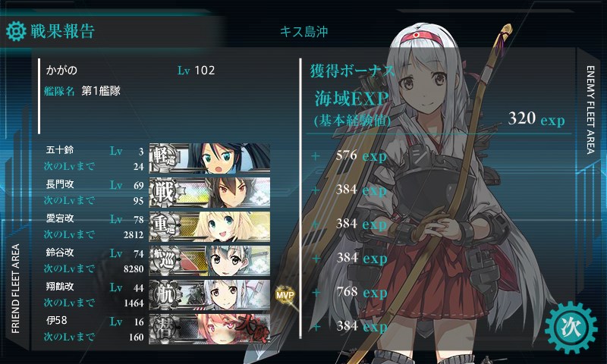Image resolution: width=607 pixels, height=364 pixels.
Task: Click the 重巡 class icon for 愛宕改
Action: [x=165, y=226]
